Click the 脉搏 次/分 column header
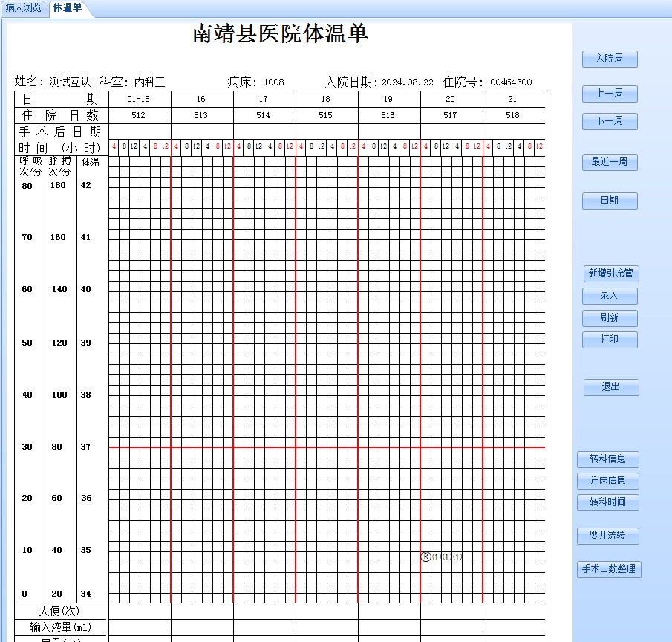Screen dimensions: 672x642 [x=59, y=166]
